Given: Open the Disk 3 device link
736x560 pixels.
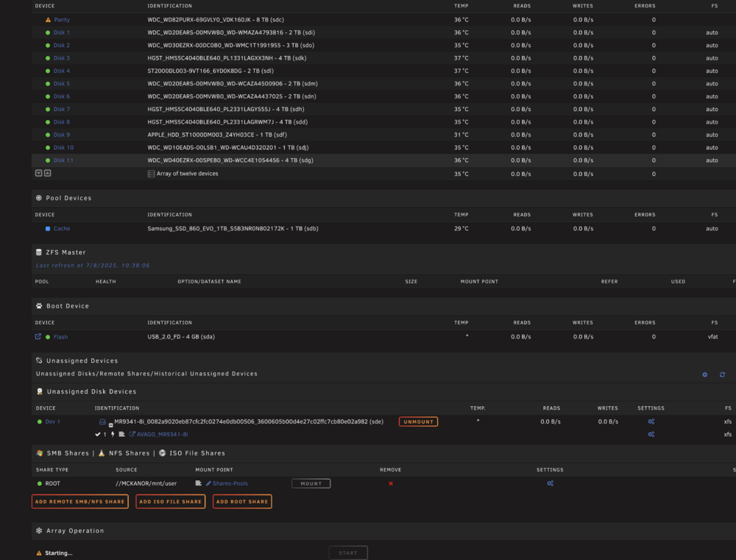Looking at the screenshot, I should (62, 58).
